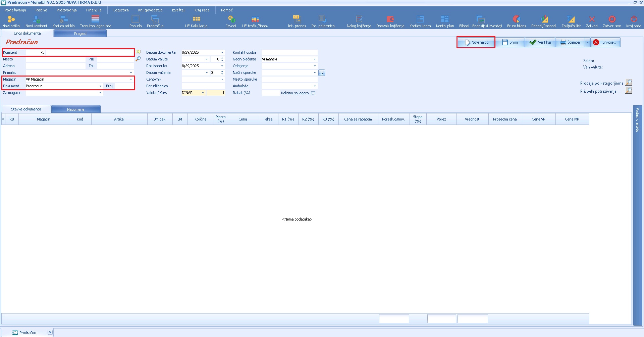Click Zatvori sve toolbar icon
Viewport: 644px width, 337px height.
[x=612, y=21]
